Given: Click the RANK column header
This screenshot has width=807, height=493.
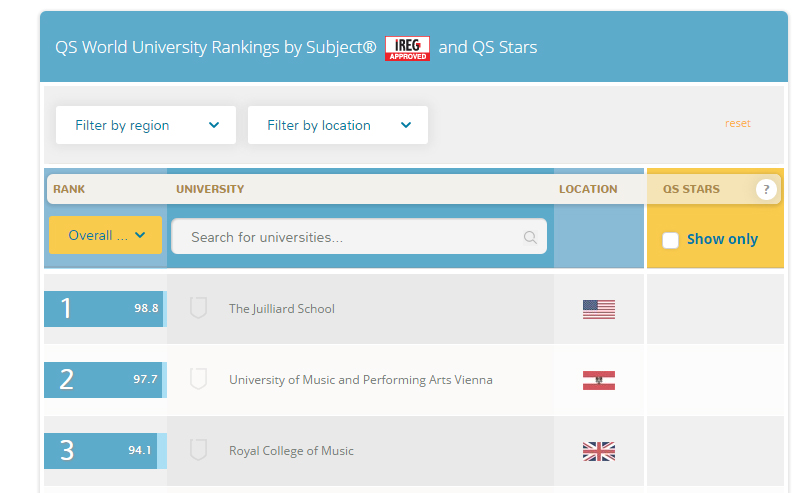Looking at the screenshot, I should [69, 189].
